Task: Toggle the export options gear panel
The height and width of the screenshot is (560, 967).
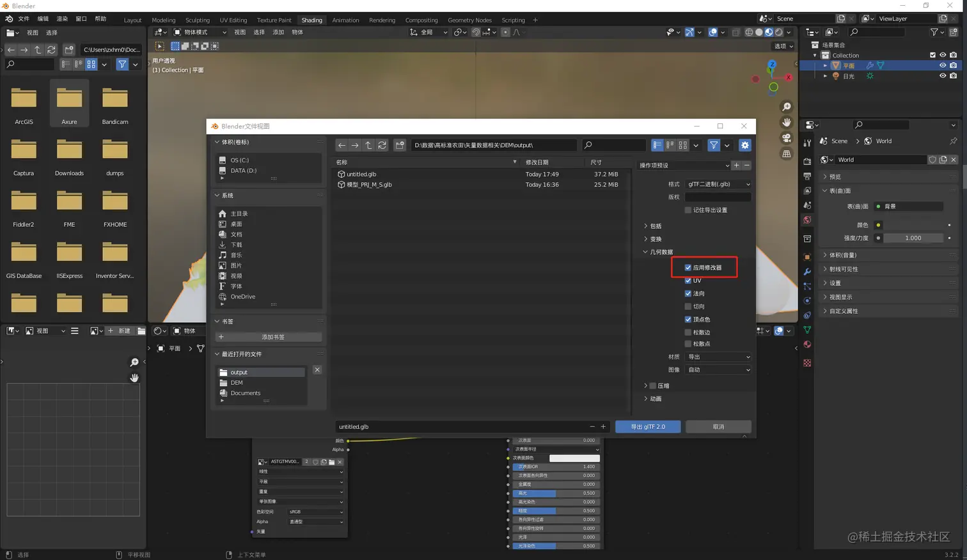Action: (744, 145)
